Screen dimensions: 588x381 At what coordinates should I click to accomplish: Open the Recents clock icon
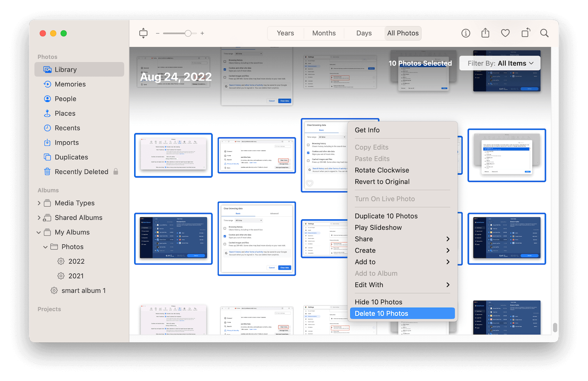tap(47, 128)
